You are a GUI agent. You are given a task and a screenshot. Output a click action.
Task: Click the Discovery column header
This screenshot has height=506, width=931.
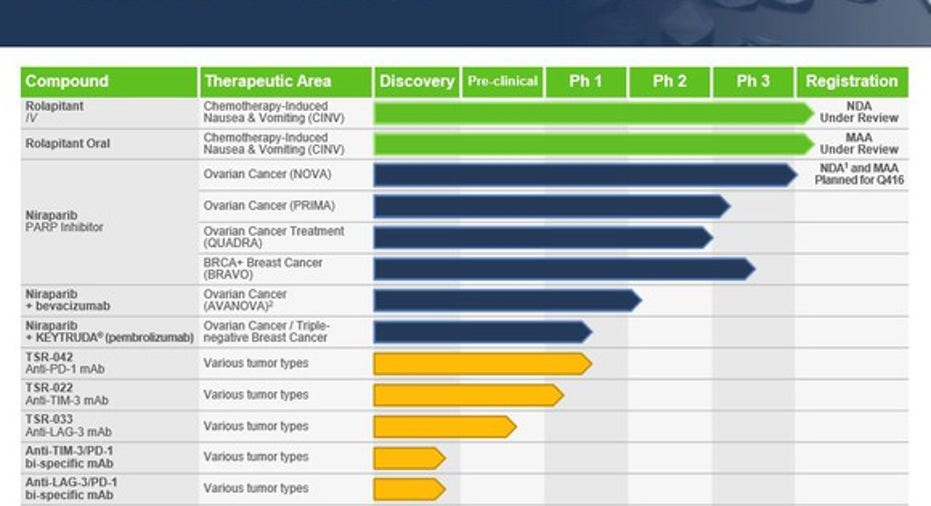click(416, 81)
